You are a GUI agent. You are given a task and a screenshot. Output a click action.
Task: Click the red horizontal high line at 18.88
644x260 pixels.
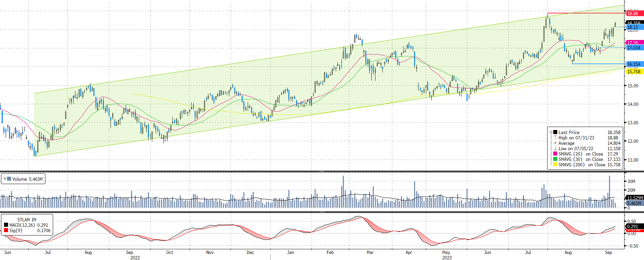coord(586,13)
